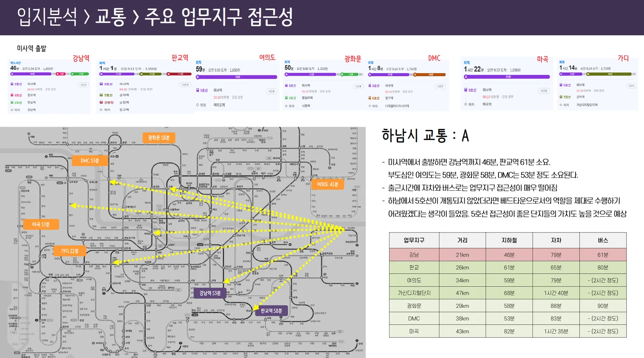Click 신분당 train icon in 판교역 route card
The height and width of the screenshot is (358, 644).
[x=101, y=102]
